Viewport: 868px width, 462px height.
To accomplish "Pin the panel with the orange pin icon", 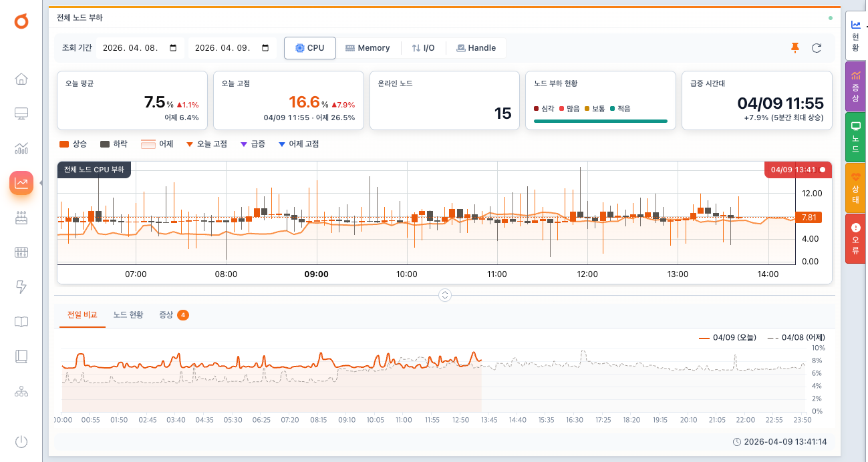I will point(794,47).
